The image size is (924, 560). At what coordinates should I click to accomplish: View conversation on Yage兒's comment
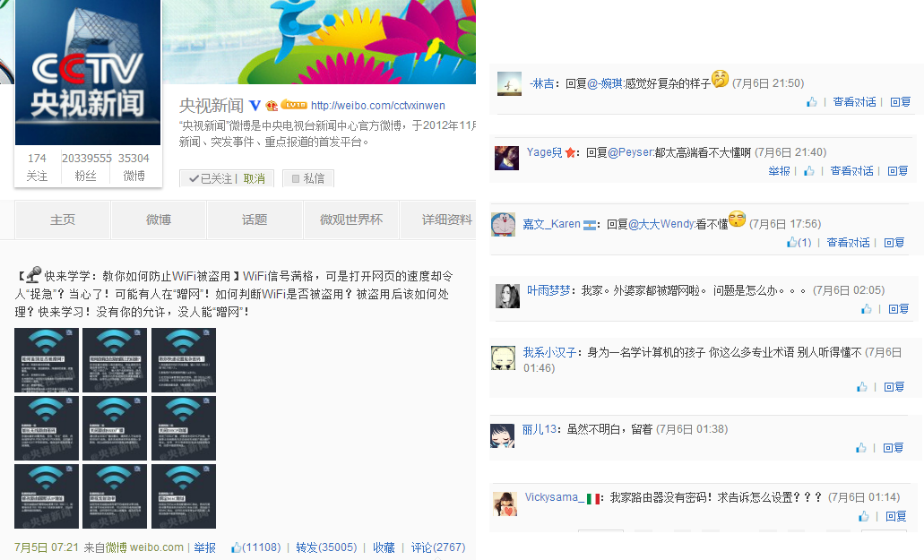(851, 171)
